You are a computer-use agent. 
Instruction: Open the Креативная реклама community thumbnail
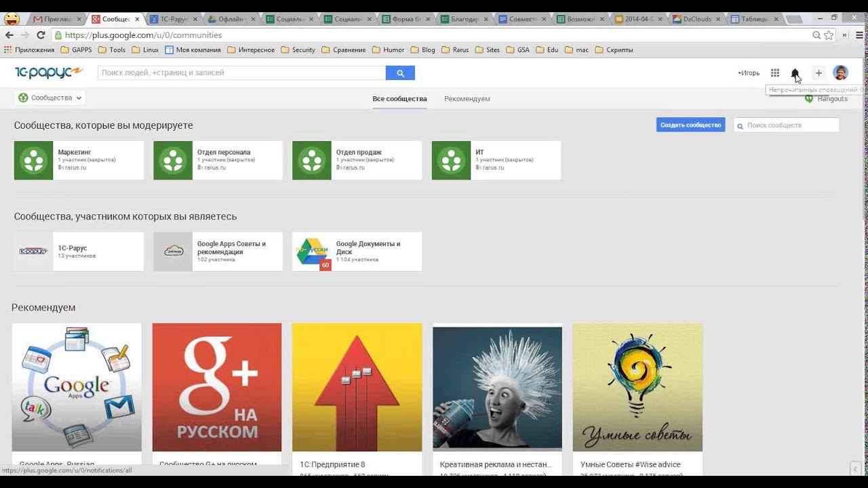498,387
